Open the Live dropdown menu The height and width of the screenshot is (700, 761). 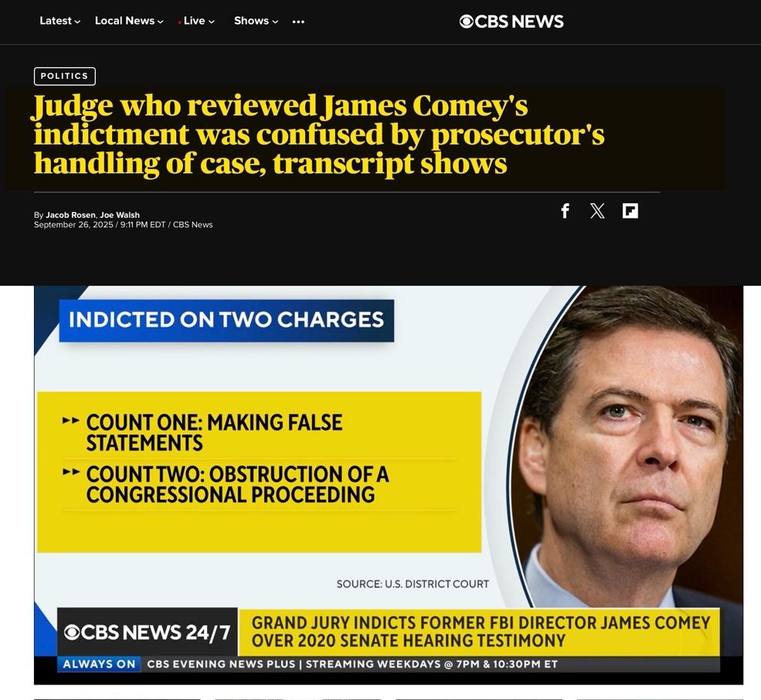(199, 21)
